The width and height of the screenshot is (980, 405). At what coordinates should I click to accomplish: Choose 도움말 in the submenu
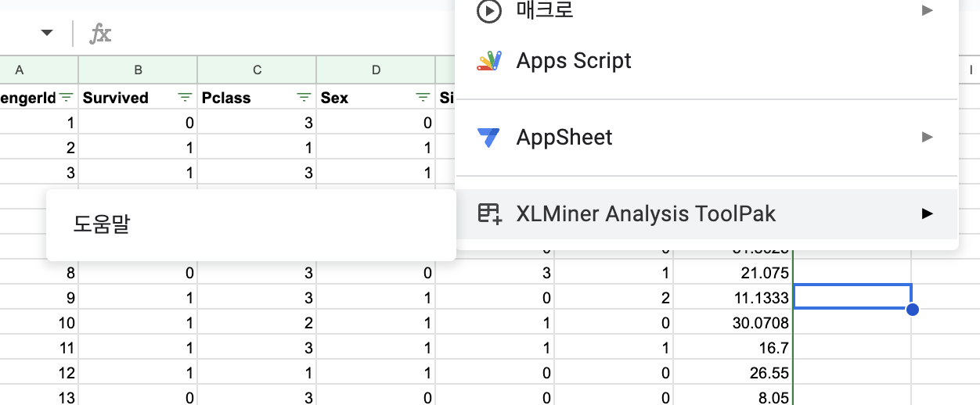tap(251, 225)
